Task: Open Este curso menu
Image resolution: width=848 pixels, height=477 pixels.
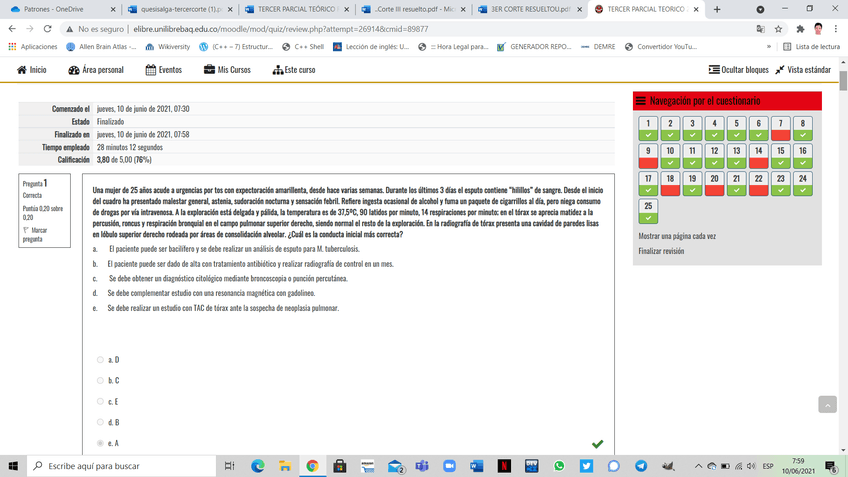Action: [x=294, y=70]
